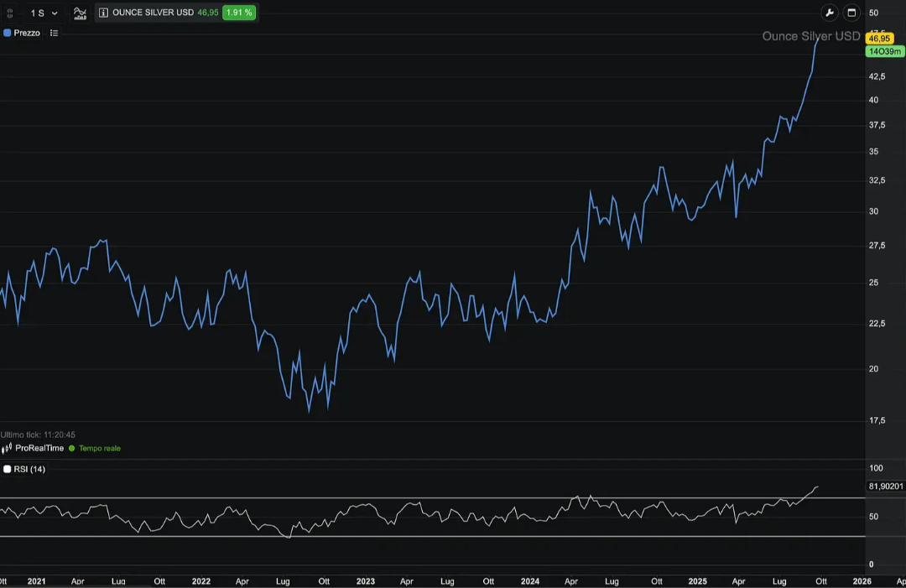
Task: Select the Prezzo indicator label
Action: pos(27,33)
